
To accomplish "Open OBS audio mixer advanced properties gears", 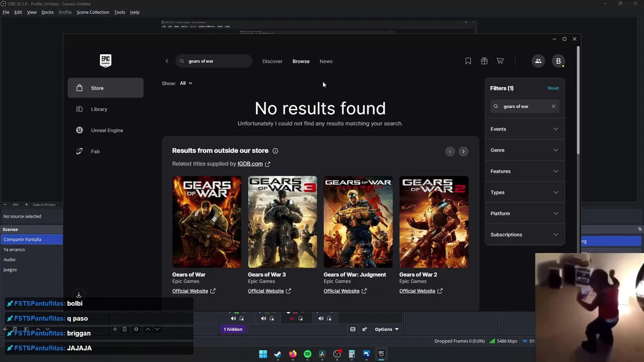I will coord(364,329).
